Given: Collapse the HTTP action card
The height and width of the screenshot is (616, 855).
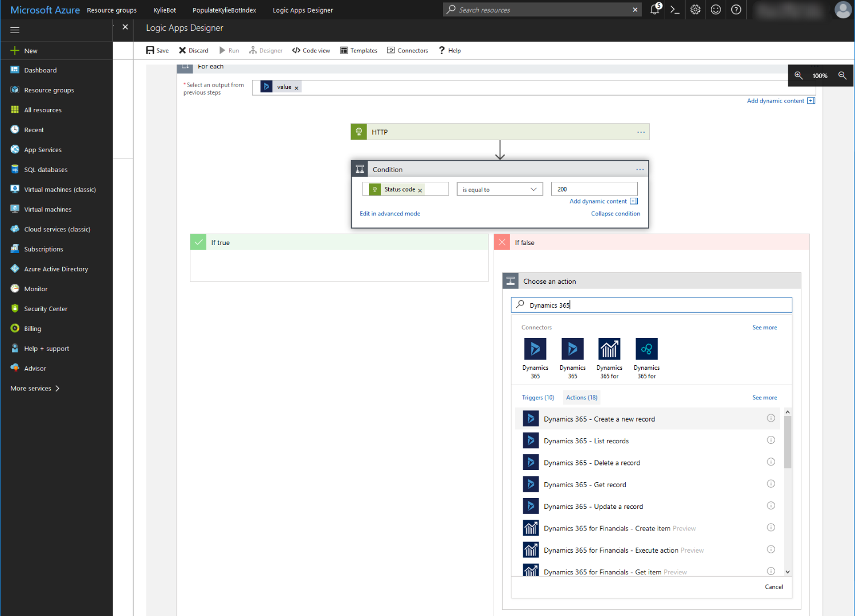Looking at the screenshot, I should (x=500, y=132).
